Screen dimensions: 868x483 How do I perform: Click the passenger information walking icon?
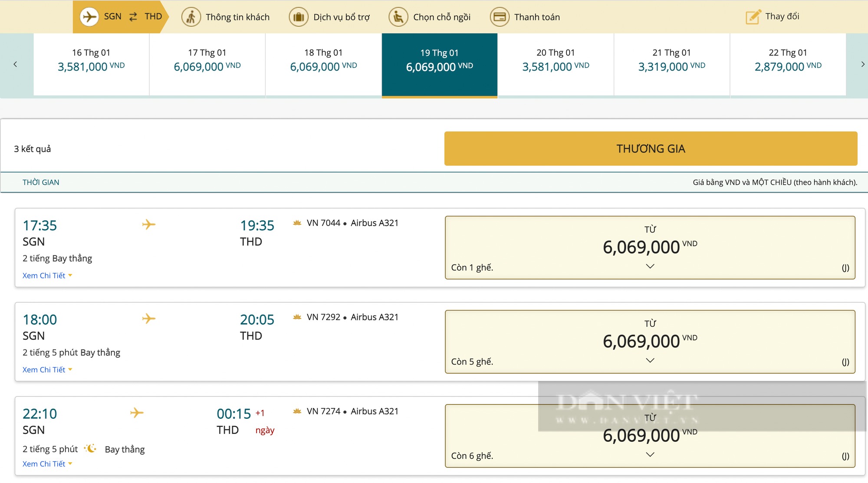(x=191, y=17)
